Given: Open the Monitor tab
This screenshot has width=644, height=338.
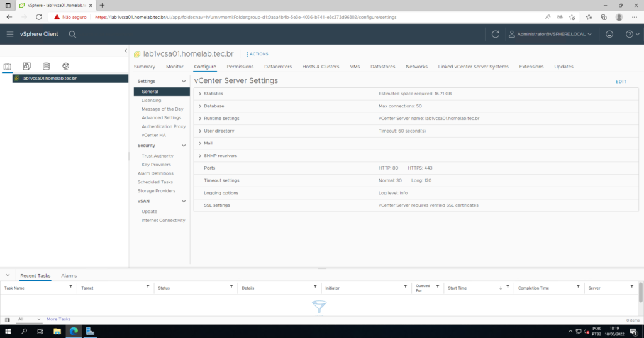Looking at the screenshot, I should (175, 67).
